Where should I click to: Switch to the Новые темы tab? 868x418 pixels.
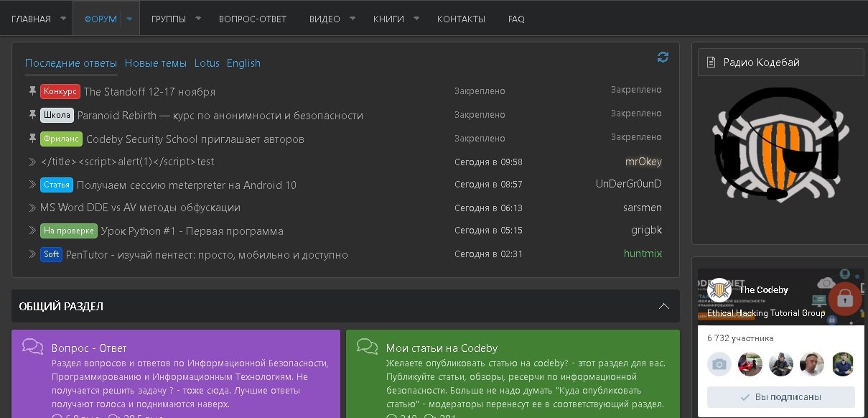tap(156, 63)
